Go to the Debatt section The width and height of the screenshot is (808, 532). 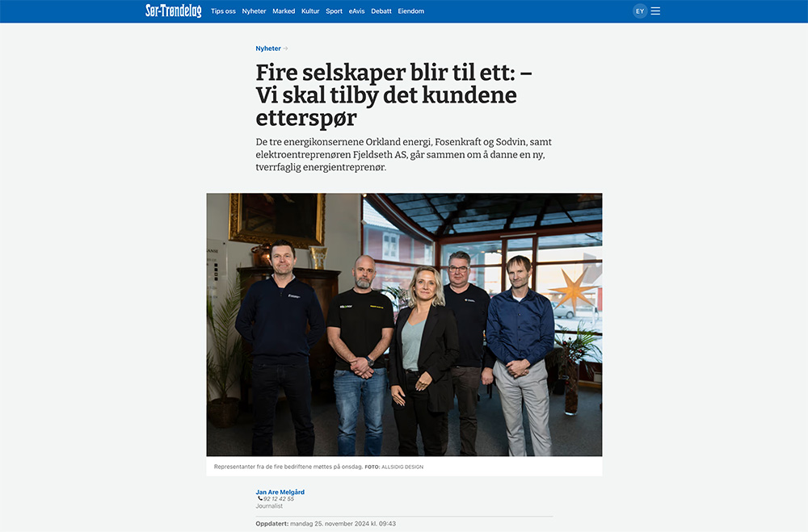381,10
